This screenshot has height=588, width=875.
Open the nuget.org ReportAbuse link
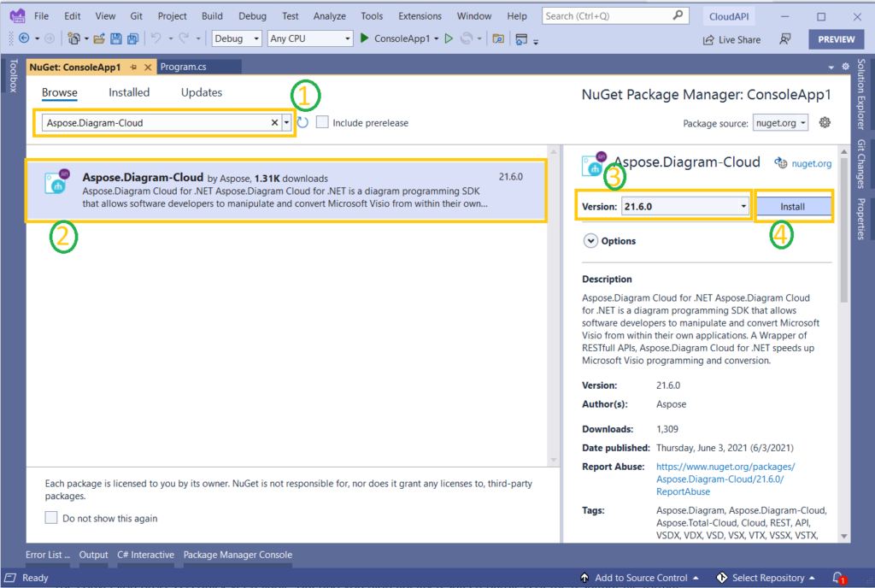pos(725,479)
